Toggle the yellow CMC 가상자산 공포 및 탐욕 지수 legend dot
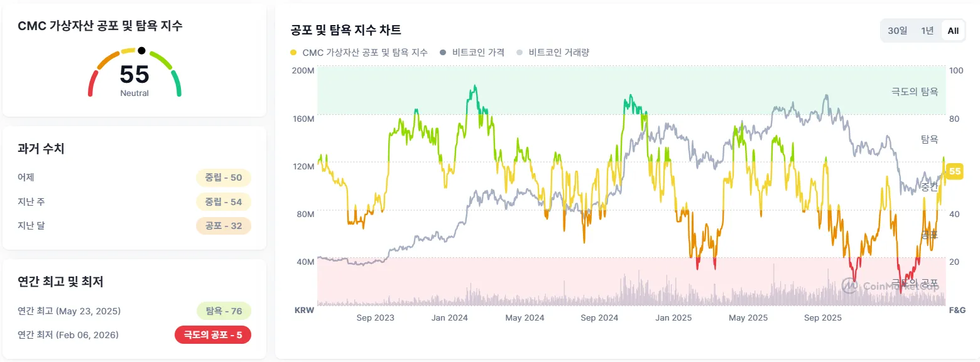The height and width of the screenshot is (362, 980). pos(294,53)
